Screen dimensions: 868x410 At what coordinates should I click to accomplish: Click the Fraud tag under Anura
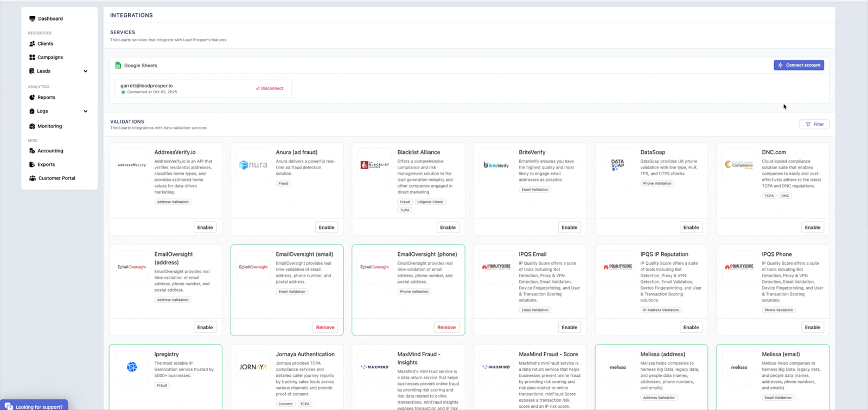[283, 183]
